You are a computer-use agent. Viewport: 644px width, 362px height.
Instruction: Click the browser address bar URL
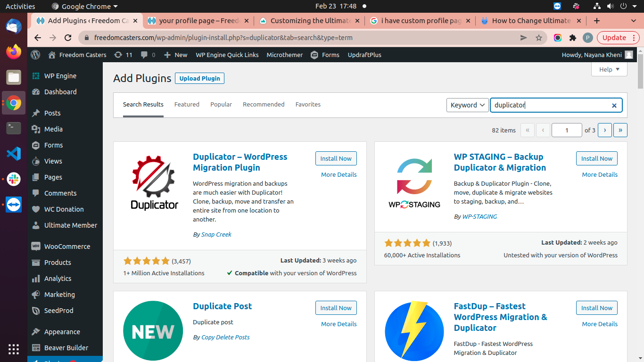tap(223, 38)
